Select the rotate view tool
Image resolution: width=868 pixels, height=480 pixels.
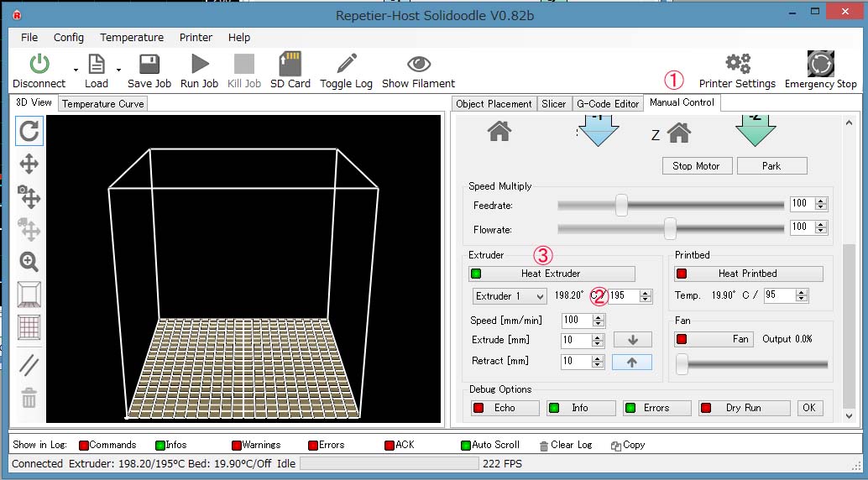(29, 131)
